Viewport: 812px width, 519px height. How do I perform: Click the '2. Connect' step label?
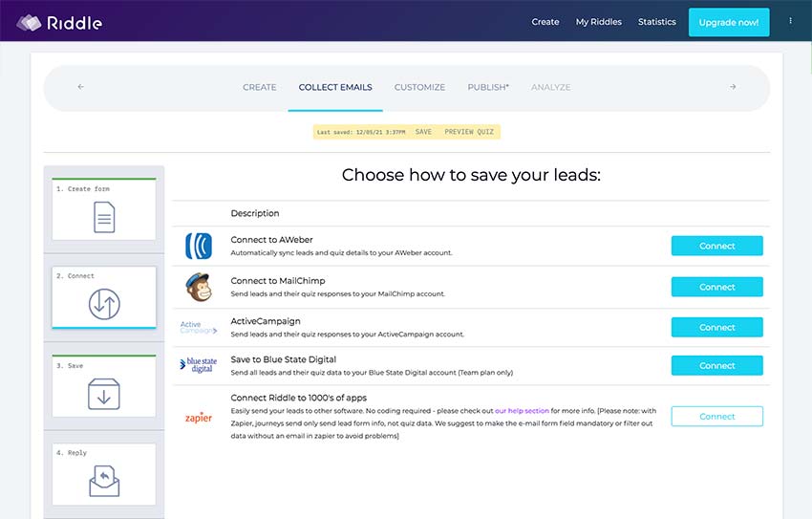[x=75, y=276]
